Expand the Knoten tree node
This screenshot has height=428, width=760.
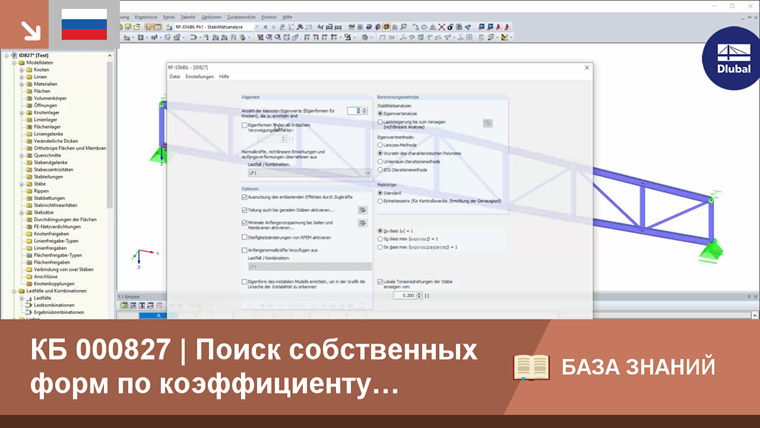pos(21,70)
